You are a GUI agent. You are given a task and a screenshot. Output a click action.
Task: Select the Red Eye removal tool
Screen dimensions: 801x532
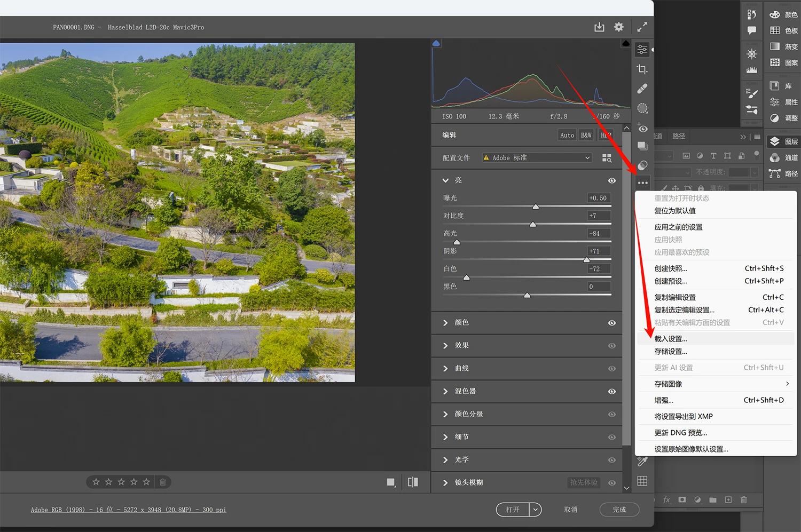pos(642,128)
